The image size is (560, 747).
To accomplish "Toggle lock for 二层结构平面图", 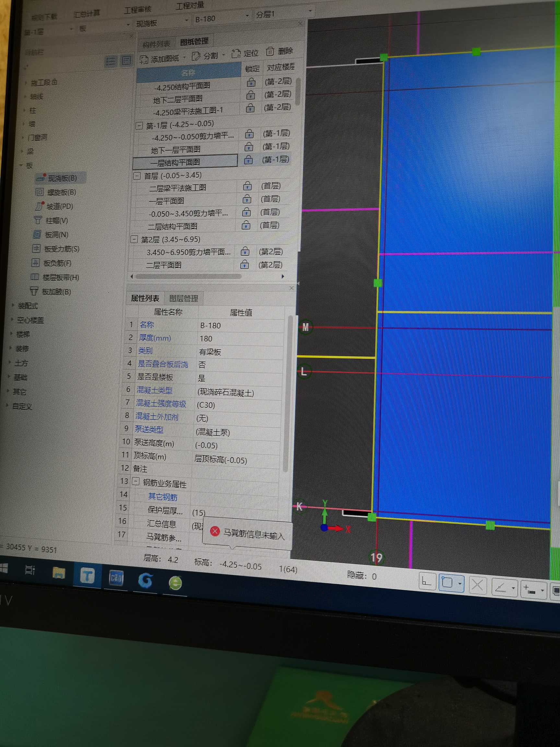I will tap(246, 225).
